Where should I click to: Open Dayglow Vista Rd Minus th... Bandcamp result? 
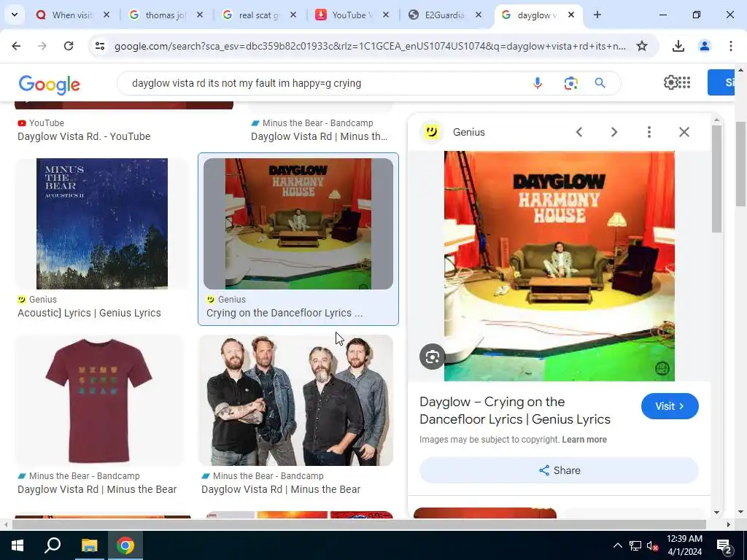[320, 136]
